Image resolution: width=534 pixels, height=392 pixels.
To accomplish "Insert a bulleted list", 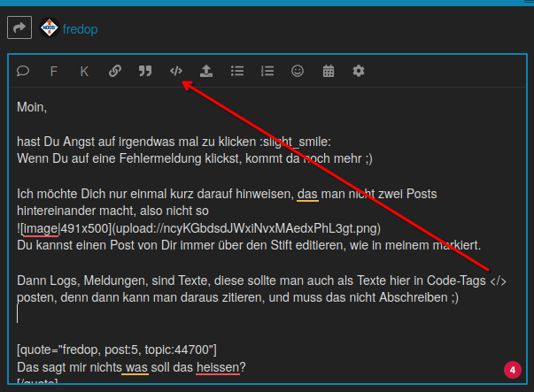I will click(237, 71).
